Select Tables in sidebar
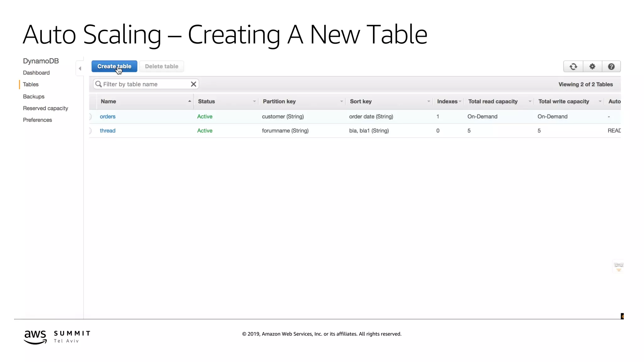 click(31, 85)
